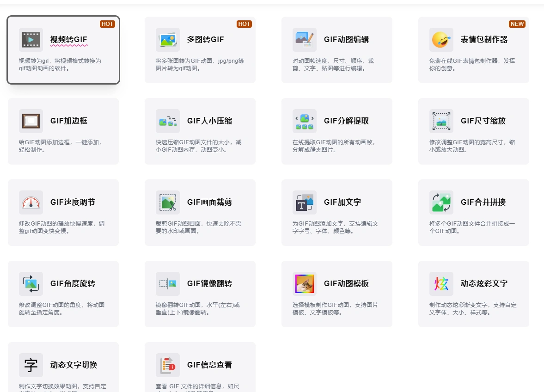
Task: Open the GIF角度旋转 rotate icon
Action: tap(31, 284)
